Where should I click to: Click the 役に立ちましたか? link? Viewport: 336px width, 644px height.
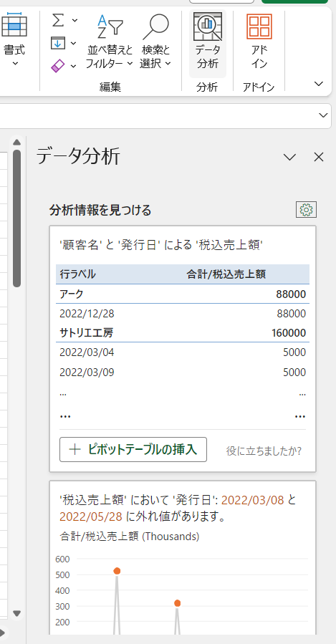coord(264,451)
